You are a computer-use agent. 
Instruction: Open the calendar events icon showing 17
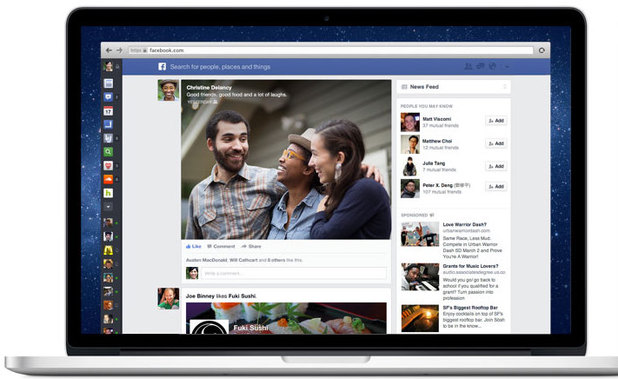coord(108,111)
